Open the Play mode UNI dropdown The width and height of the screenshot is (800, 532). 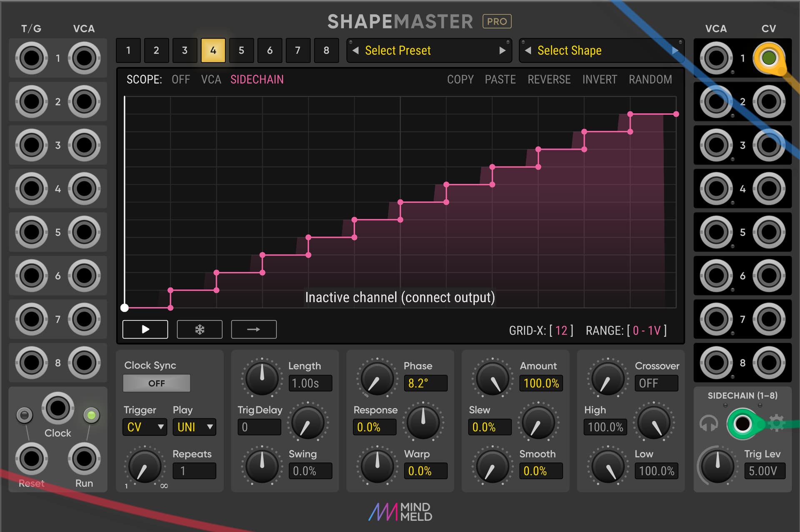(x=194, y=427)
